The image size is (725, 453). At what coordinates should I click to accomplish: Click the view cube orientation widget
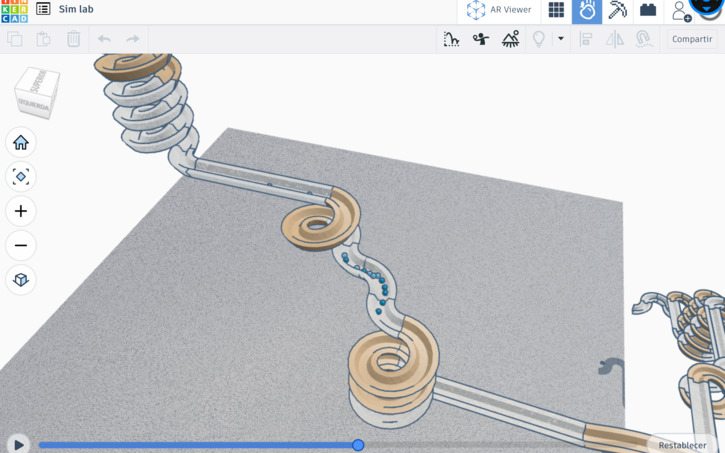(x=37, y=93)
